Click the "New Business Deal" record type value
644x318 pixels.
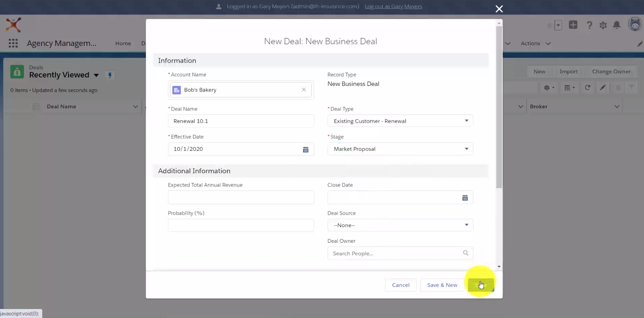[353, 84]
